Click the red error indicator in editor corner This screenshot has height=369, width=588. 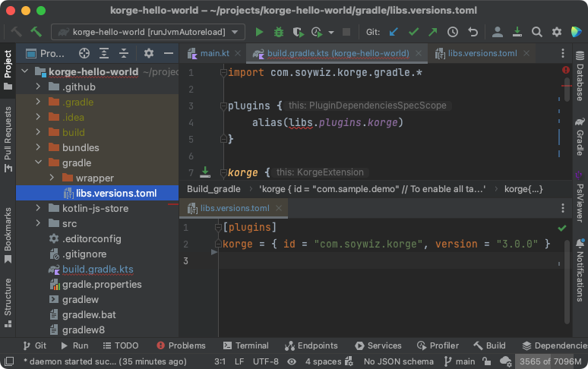(x=565, y=70)
